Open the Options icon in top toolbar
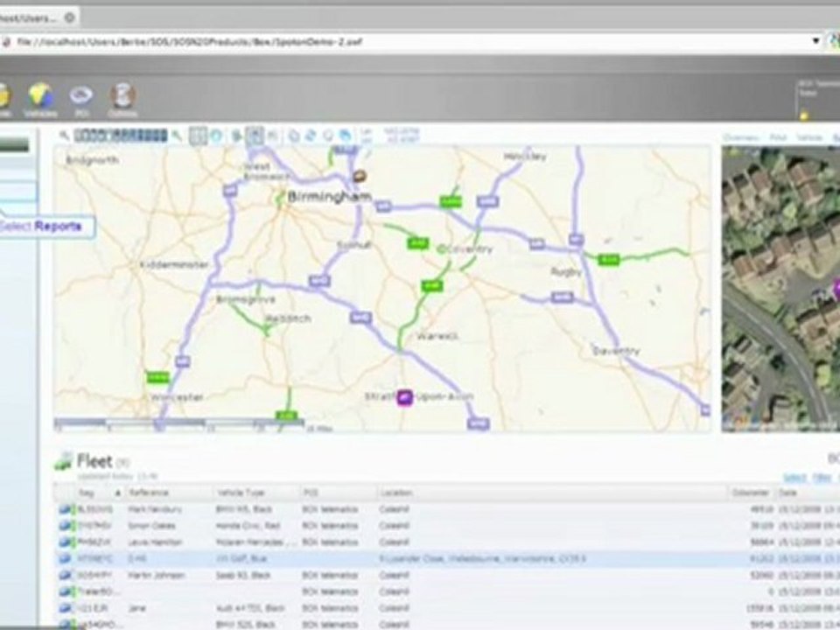Viewport: 840px width, 630px height. point(122,100)
